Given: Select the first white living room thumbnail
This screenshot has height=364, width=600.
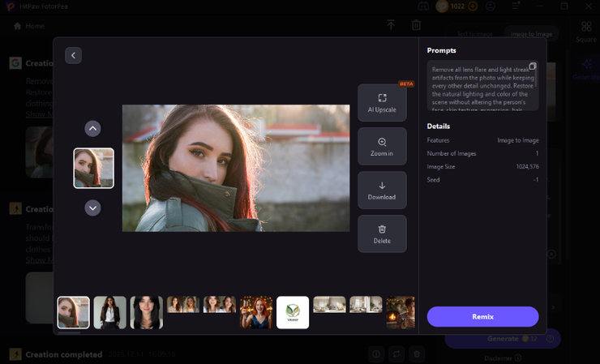Looking at the screenshot, I should click(x=329, y=305).
